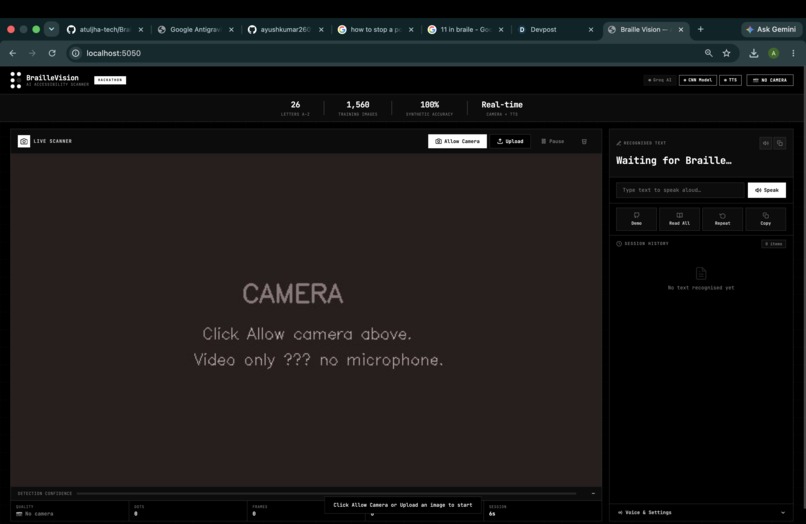This screenshot has height=524, width=806.
Task: Close the Braille Vision tab
Action: tap(681, 29)
